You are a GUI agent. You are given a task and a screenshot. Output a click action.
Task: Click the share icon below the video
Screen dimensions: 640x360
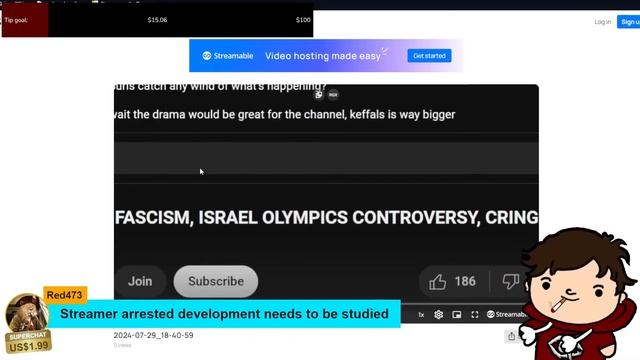pyautogui.click(x=511, y=336)
